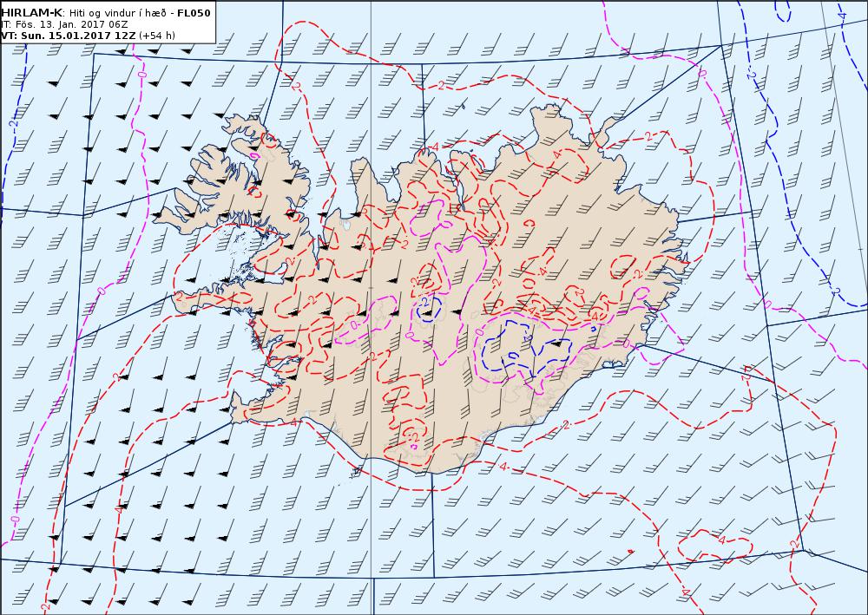Click the blue -4 contour label
The image size is (868, 615).
[843, 16]
